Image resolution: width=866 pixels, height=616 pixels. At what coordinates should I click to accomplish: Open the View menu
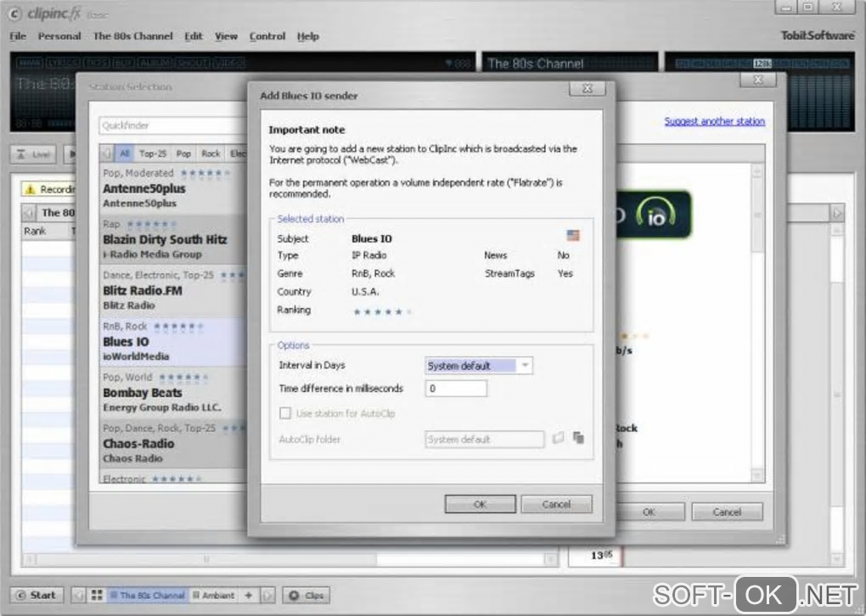coord(226,36)
